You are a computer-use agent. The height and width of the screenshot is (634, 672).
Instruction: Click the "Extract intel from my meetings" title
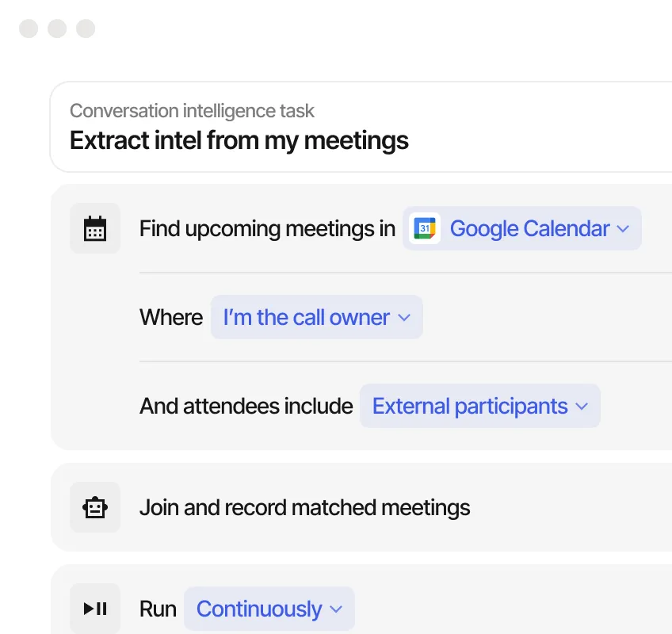[x=239, y=140]
